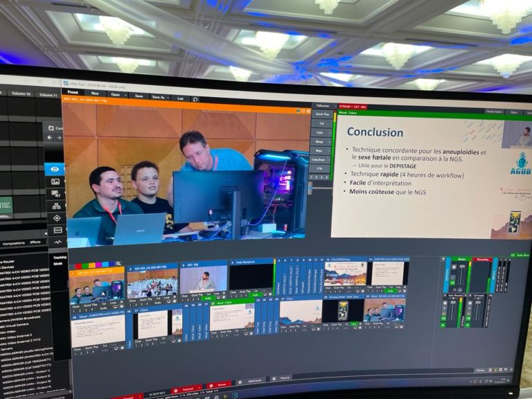This screenshot has height=399, width=532.
Task: Open the Compositions tab
Action: coord(13,242)
